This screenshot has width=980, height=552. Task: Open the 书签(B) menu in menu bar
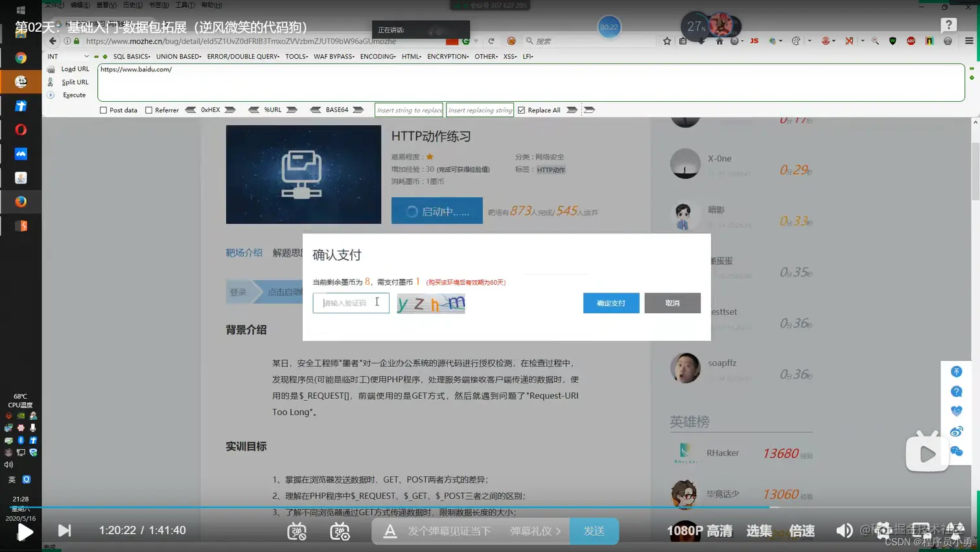click(159, 5)
